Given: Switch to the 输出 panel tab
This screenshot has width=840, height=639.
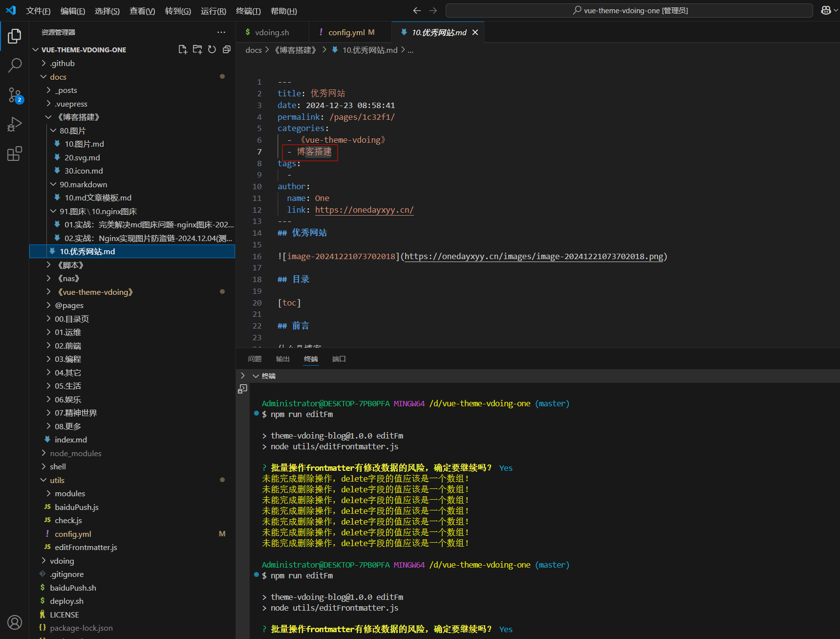Looking at the screenshot, I should click(282, 359).
